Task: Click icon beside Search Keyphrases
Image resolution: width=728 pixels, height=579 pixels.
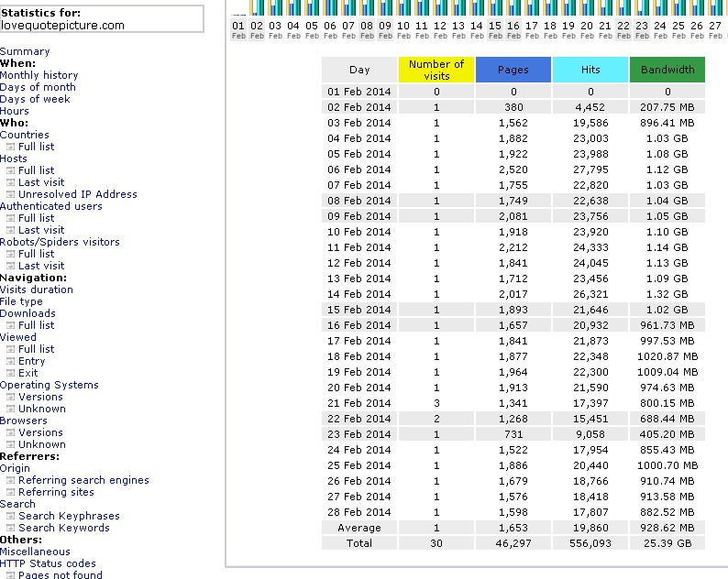Action: click(x=10, y=516)
